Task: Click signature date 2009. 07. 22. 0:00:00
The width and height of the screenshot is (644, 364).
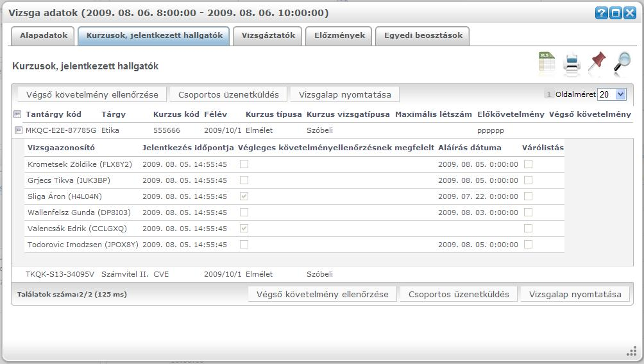Action: click(x=478, y=196)
